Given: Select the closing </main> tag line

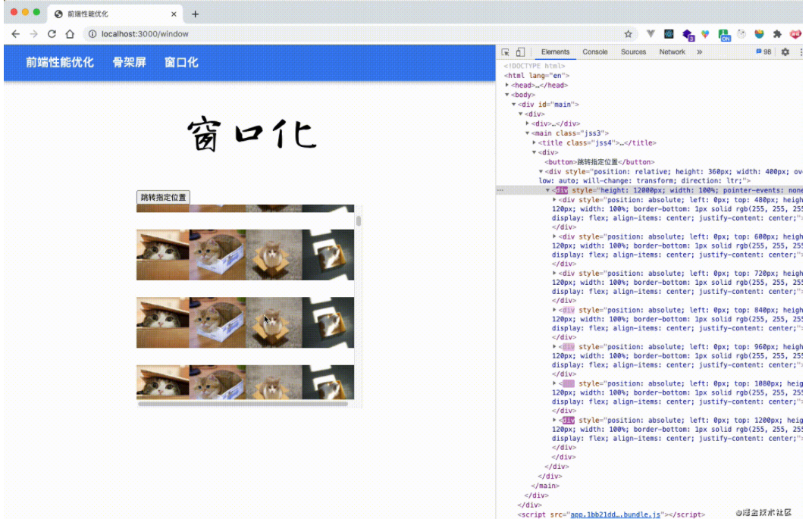Looking at the screenshot, I should pos(544,486).
